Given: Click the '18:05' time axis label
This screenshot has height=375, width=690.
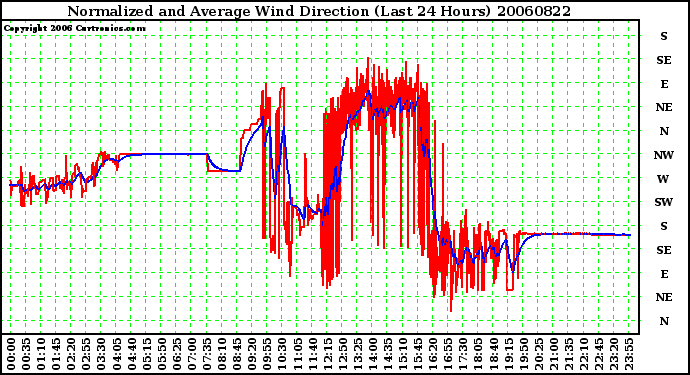Looking at the screenshot, I should (478, 354).
